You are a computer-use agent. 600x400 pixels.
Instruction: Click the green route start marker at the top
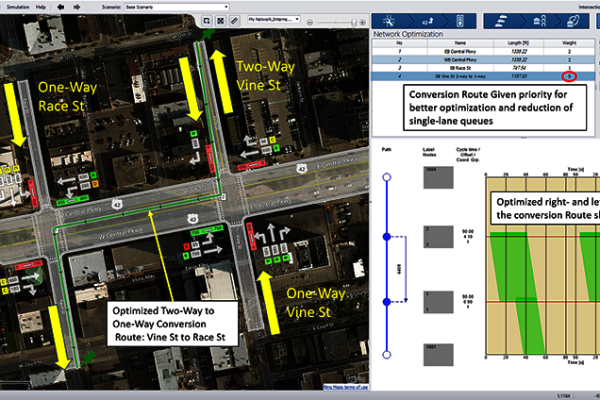207,34
